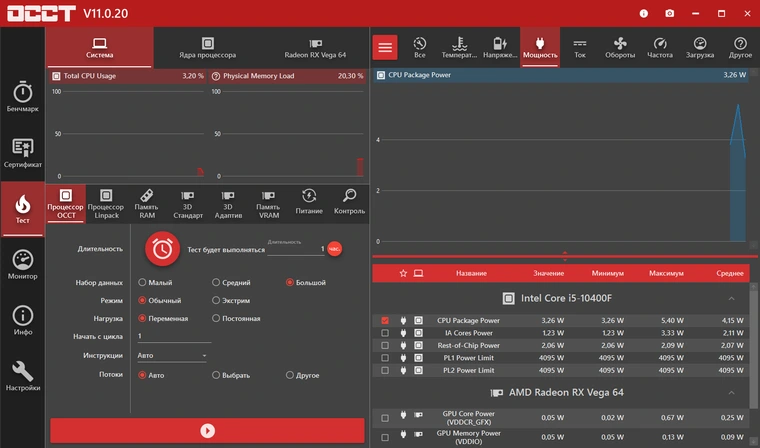Open Настройки wrench settings
The width and height of the screenshot is (760, 448).
point(22,376)
